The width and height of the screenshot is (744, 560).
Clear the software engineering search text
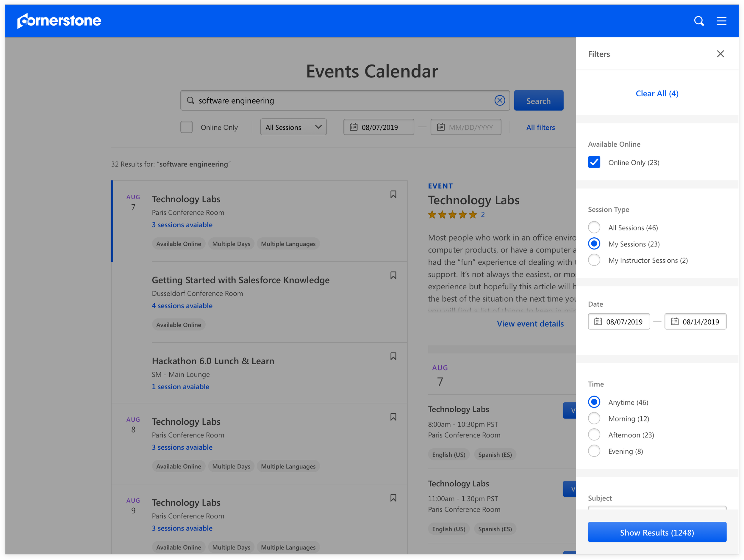(499, 100)
